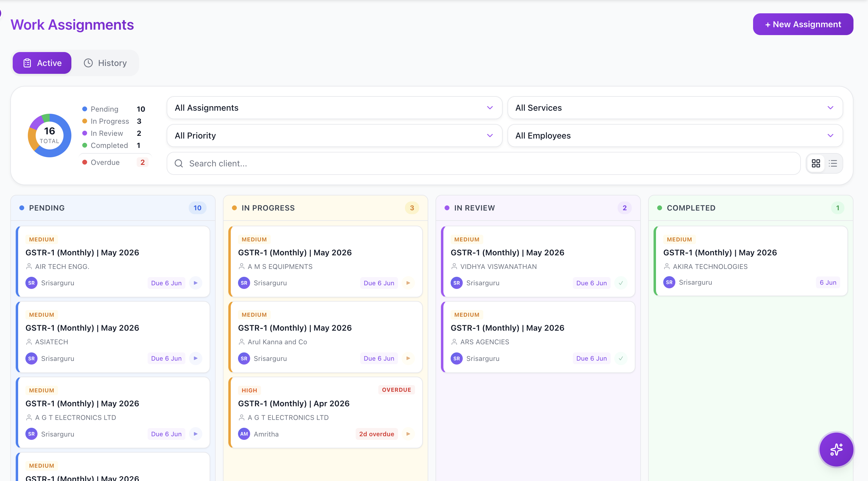Screen dimensions: 868x481
Task: Open the AIR TECH ENGG. card title
Action: (x=82, y=253)
